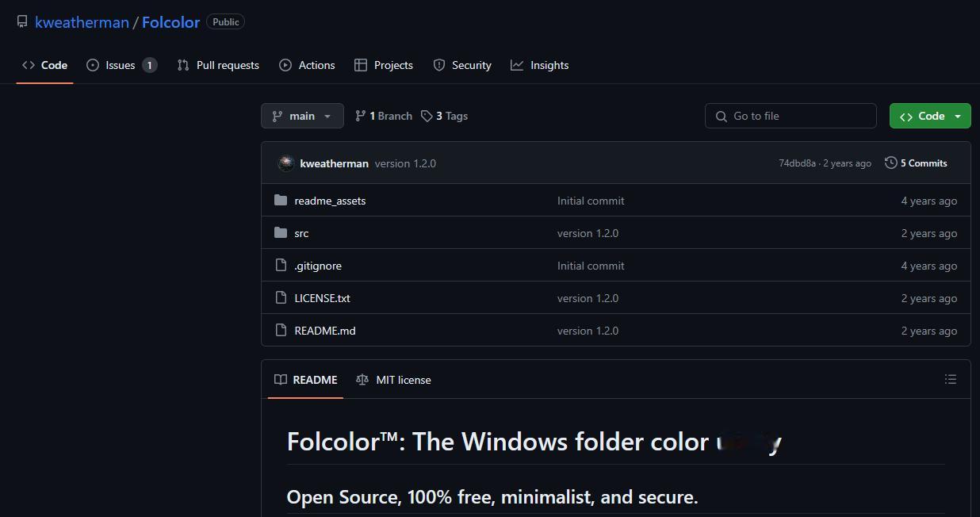
Task: Select the MIT license tab
Action: point(393,380)
